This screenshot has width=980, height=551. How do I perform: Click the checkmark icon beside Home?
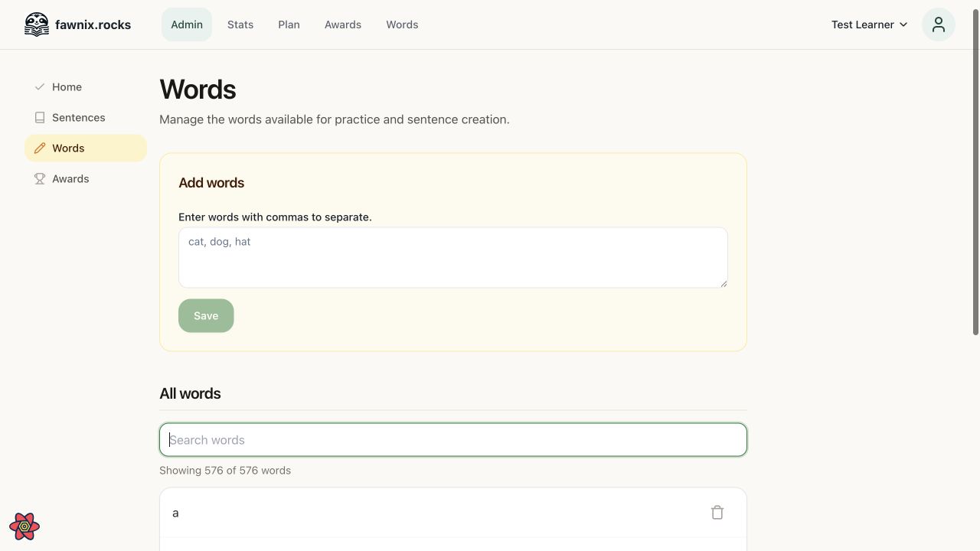(40, 87)
